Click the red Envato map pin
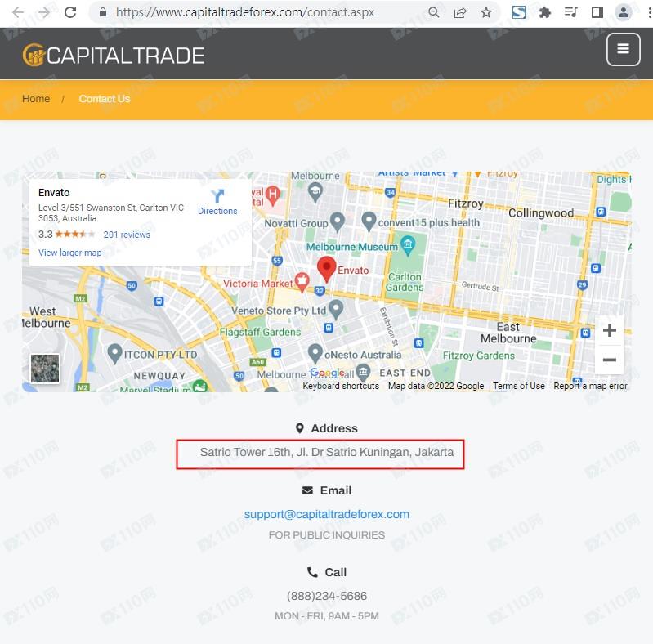This screenshot has width=653, height=644. (327, 268)
